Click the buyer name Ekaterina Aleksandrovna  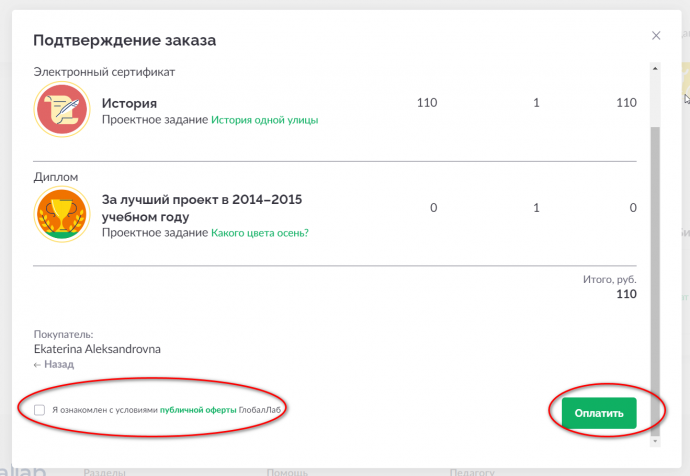(97, 349)
